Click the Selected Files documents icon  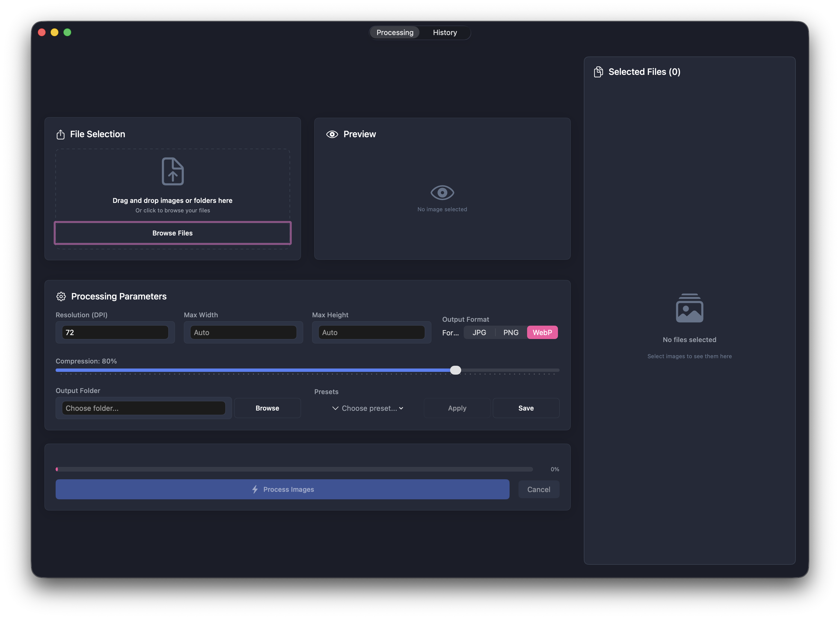pyautogui.click(x=598, y=72)
